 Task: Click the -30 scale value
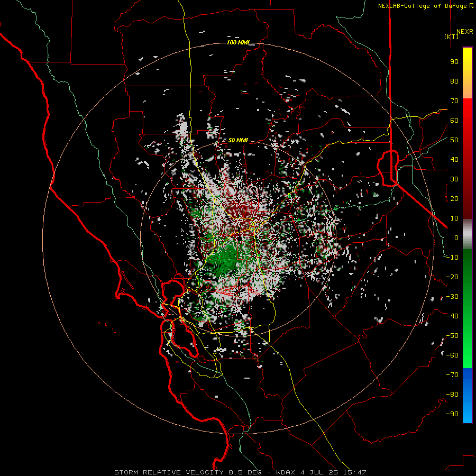click(x=452, y=297)
